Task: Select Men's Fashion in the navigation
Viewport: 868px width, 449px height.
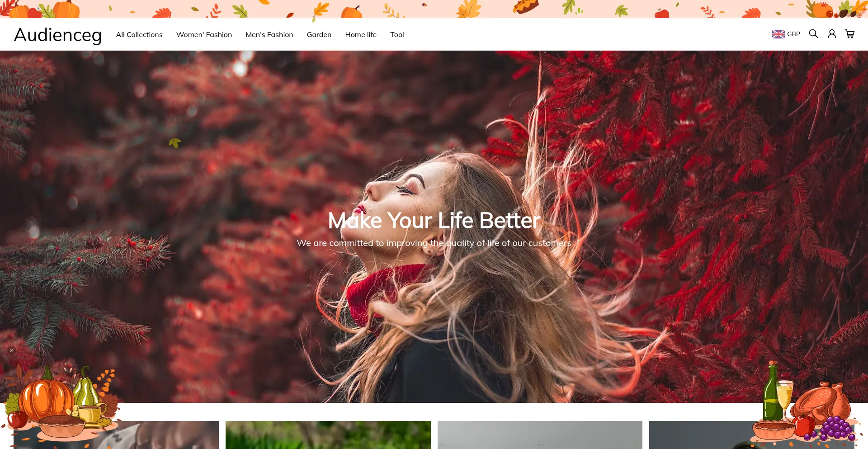Action: tap(269, 35)
